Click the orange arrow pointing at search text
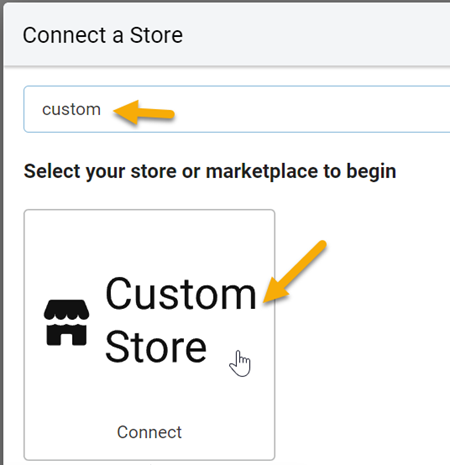The width and height of the screenshot is (450, 465). click(144, 112)
